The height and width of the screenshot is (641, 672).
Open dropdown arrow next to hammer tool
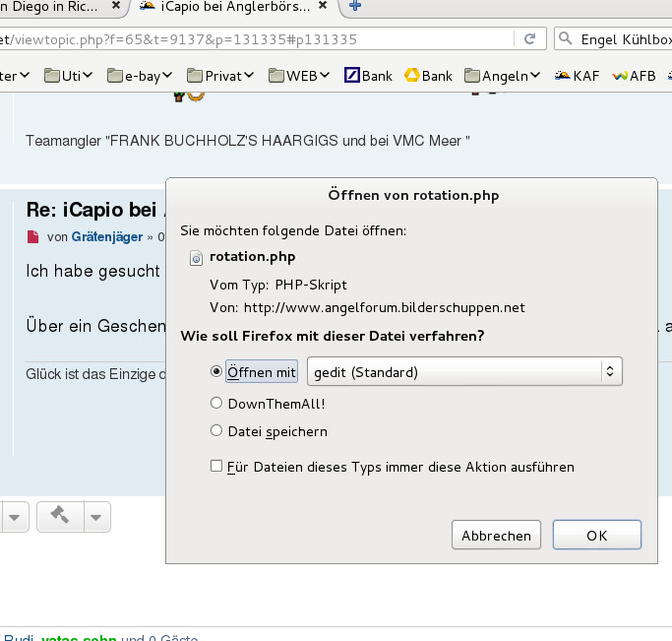[x=95, y=516]
